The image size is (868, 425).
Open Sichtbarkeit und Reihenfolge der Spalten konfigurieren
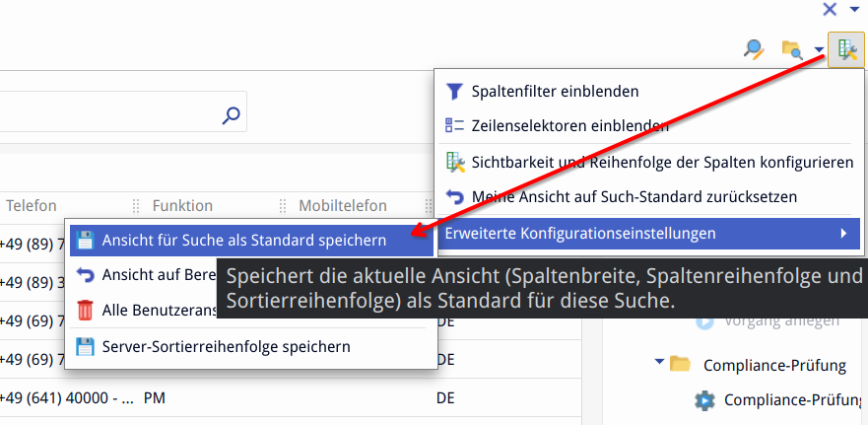pos(661,162)
